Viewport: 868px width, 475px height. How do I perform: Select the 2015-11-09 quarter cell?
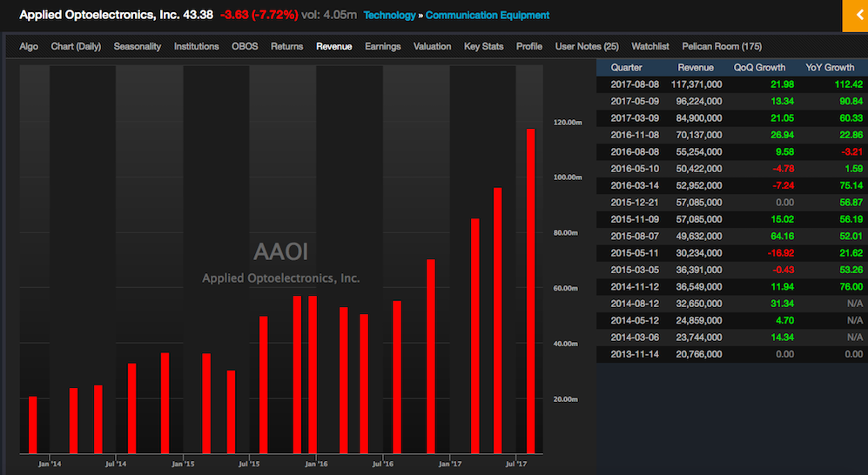coord(635,219)
